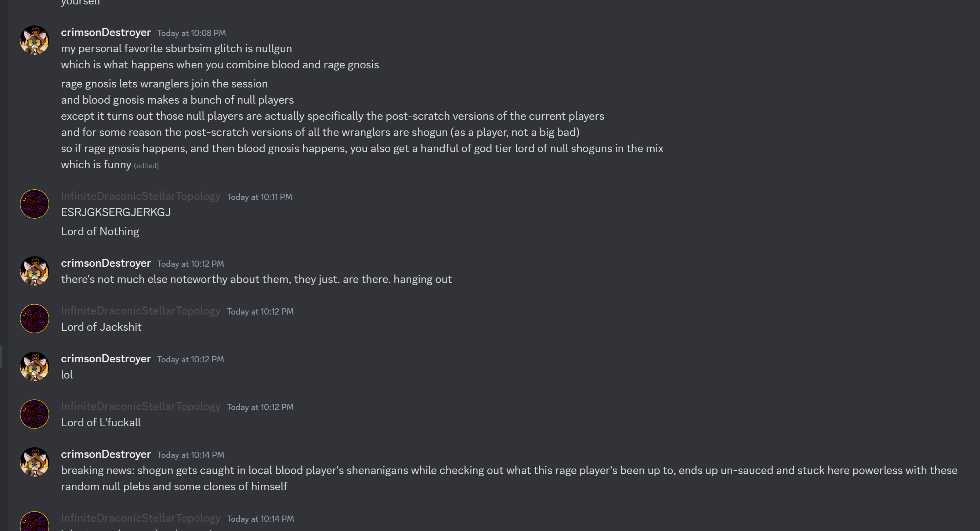Select the avatar next to "Lord of L'fuckall"
This screenshot has width=980, height=531.
point(34,414)
